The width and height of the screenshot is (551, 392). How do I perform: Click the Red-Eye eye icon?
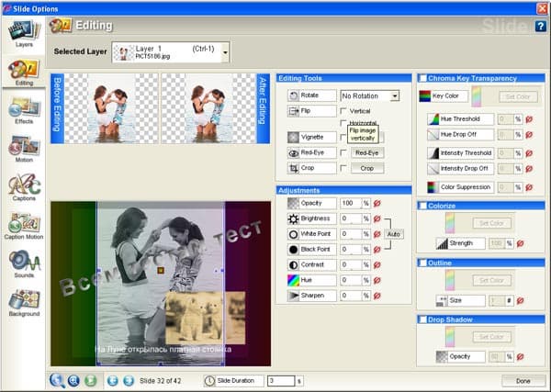[x=293, y=152]
